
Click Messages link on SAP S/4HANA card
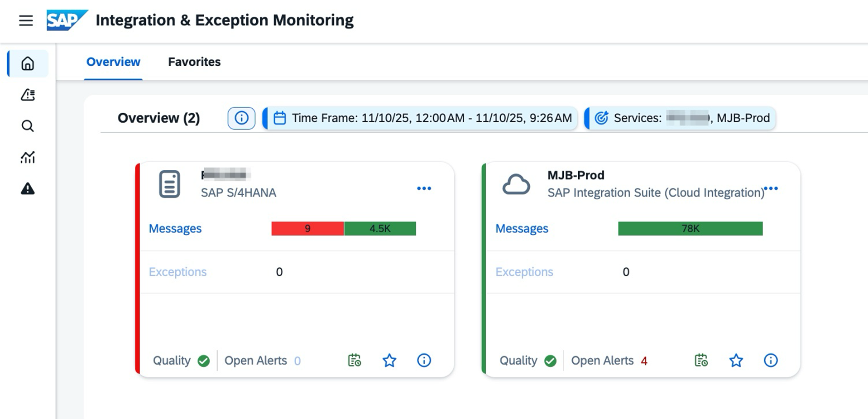click(175, 229)
